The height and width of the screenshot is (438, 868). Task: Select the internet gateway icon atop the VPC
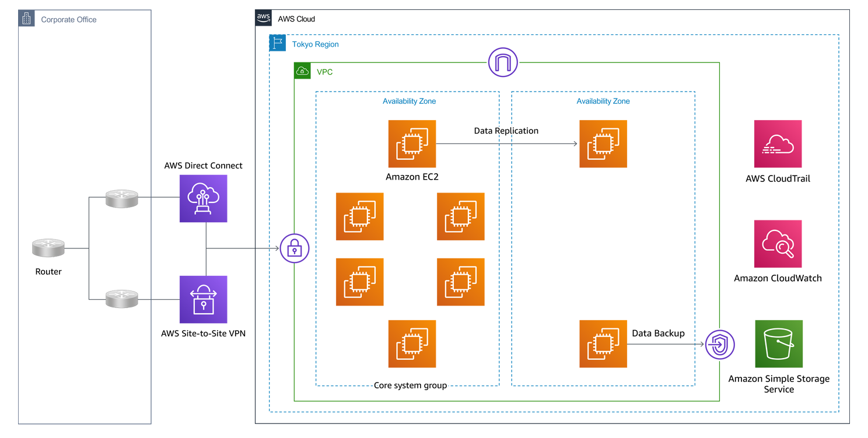tap(503, 61)
